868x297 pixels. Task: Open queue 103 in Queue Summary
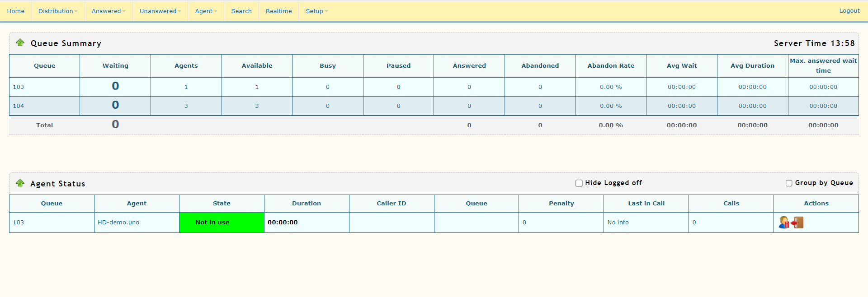19,87
